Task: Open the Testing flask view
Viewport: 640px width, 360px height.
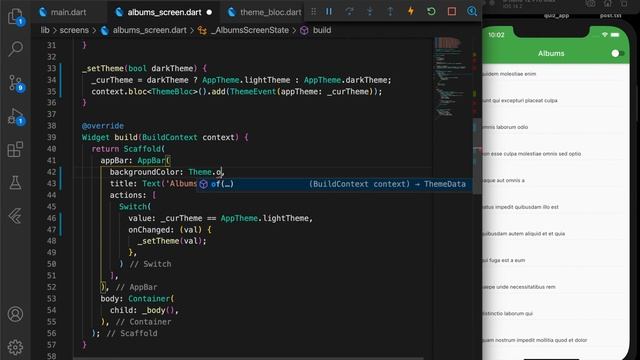Action: [16, 183]
